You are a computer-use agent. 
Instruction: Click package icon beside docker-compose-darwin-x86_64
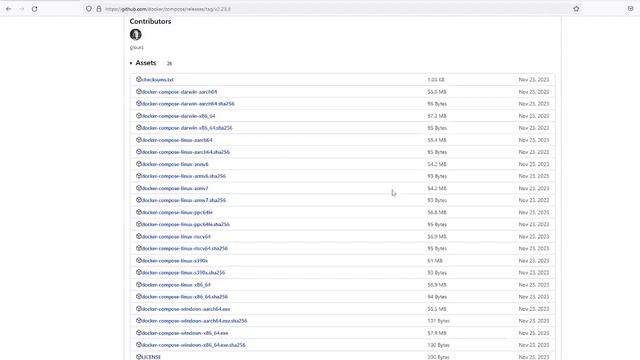pos(139,116)
